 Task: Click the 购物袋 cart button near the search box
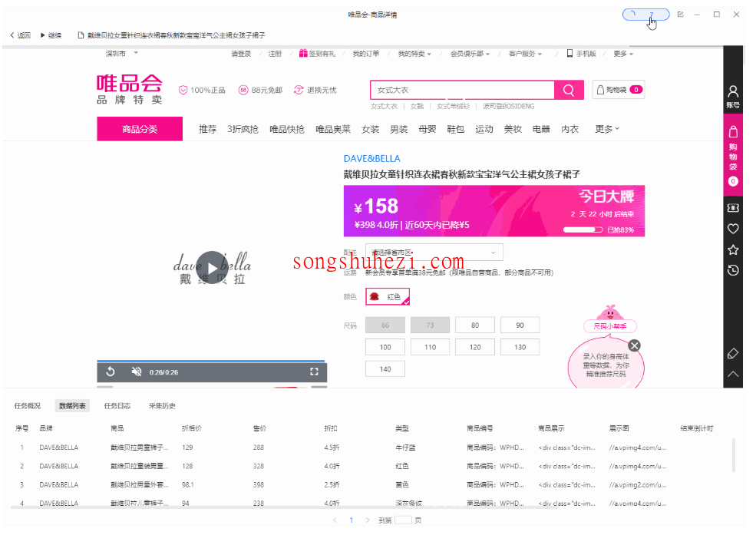(x=619, y=90)
